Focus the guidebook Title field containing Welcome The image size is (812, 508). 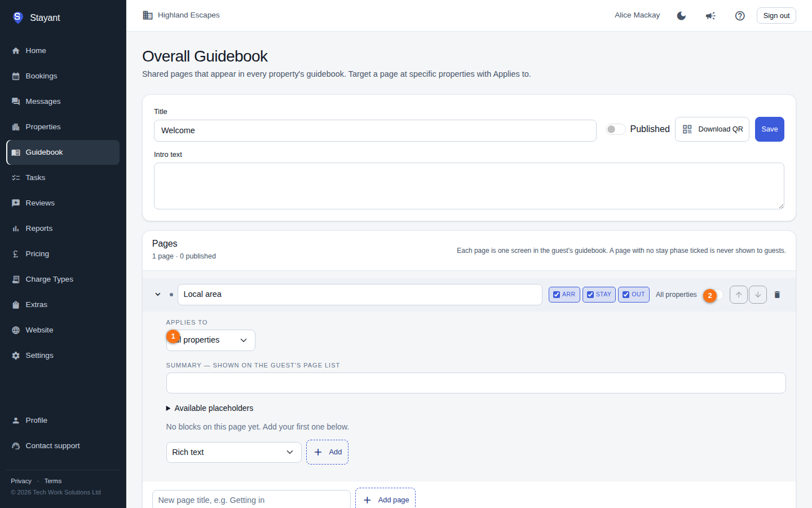pos(375,130)
